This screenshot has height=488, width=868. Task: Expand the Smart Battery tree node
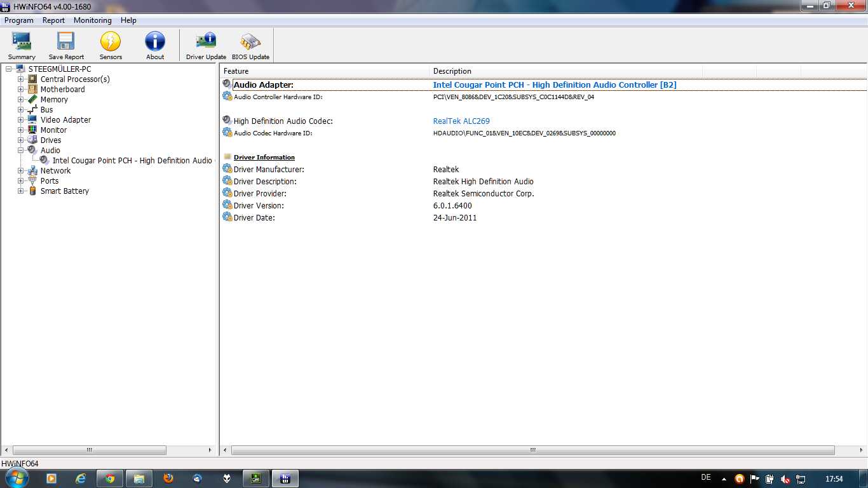click(x=20, y=191)
